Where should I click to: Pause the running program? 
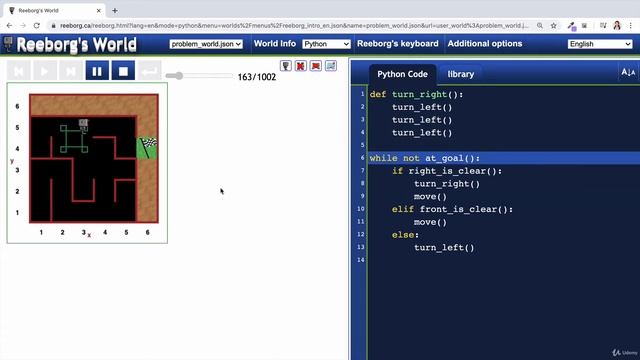[97, 71]
